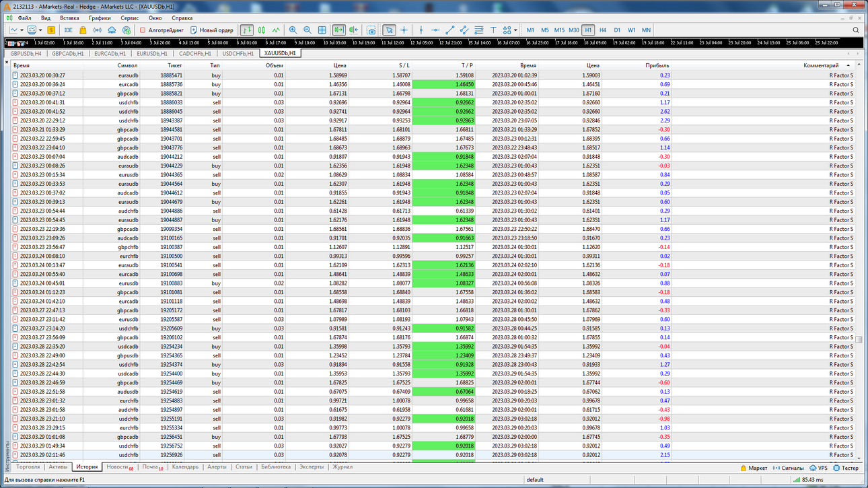Expand the graphic objects shapes dropdown
The width and height of the screenshot is (868, 488).
point(515,30)
